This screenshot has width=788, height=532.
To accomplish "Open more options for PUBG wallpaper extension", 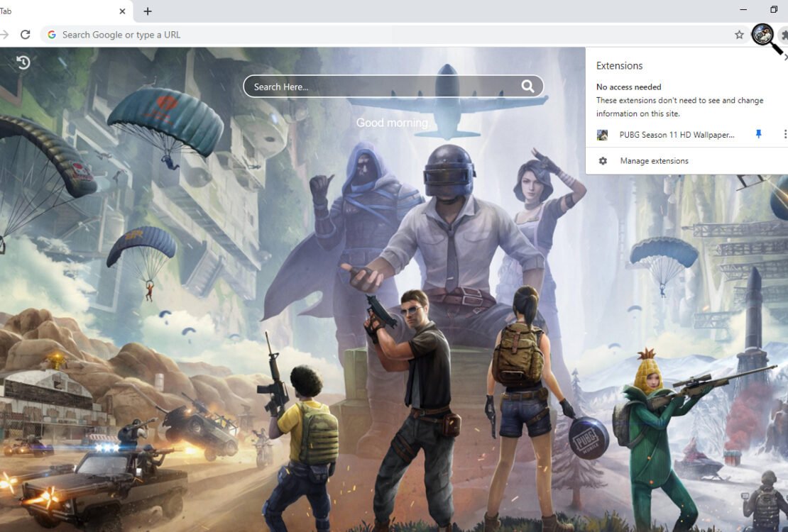I will (784, 134).
